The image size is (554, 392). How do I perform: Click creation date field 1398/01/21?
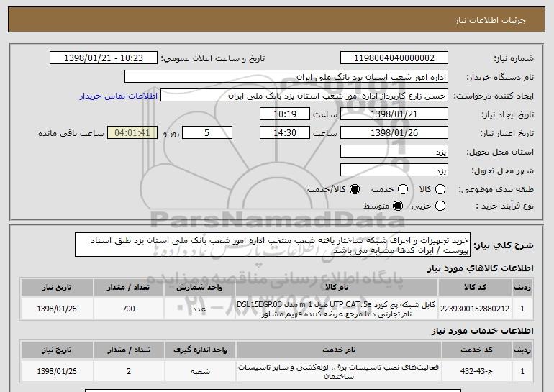(394, 114)
